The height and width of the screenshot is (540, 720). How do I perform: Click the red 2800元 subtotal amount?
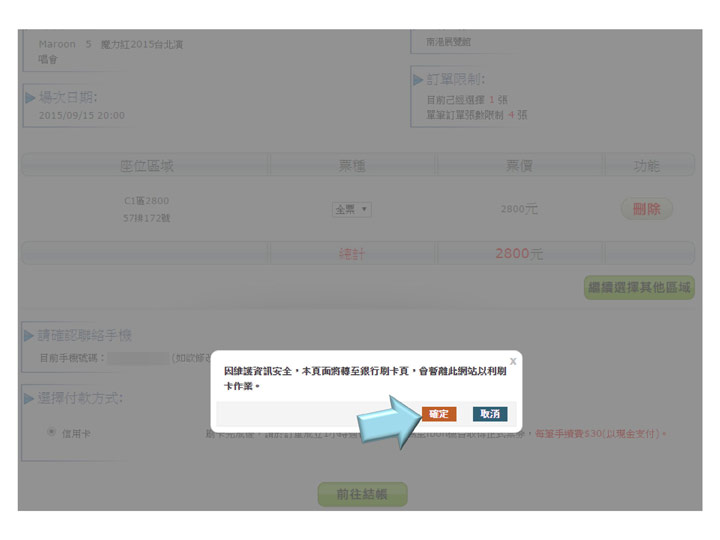pyautogui.click(x=519, y=254)
